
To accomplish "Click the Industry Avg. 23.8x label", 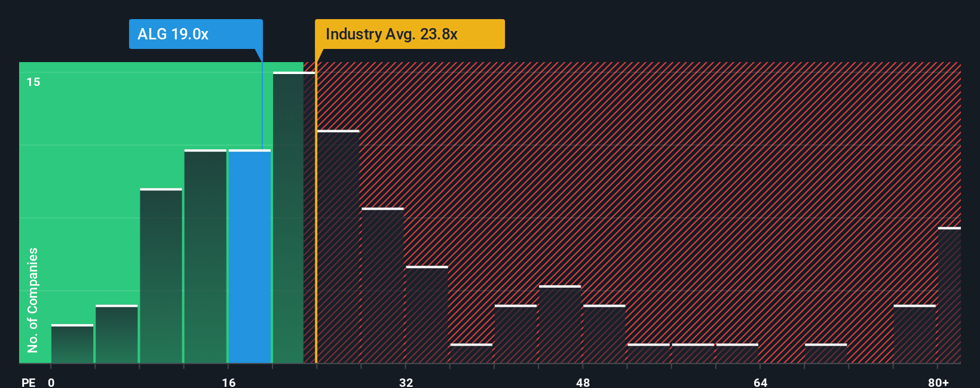I will point(410,34).
